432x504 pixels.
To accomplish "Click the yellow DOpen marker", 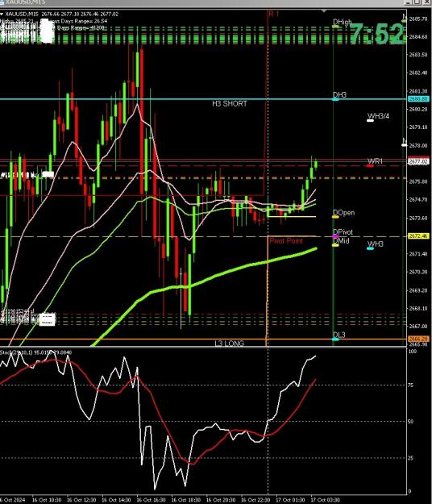I will [x=335, y=217].
